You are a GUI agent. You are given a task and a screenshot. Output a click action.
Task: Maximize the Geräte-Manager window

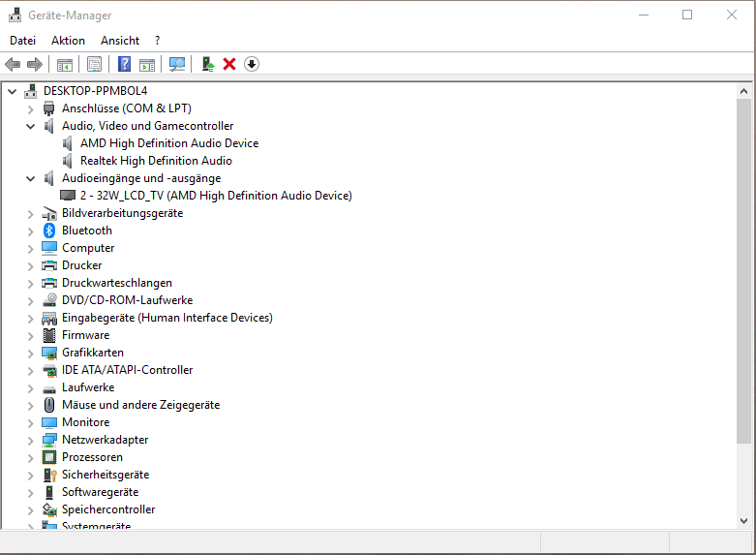pyautogui.click(x=687, y=15)
